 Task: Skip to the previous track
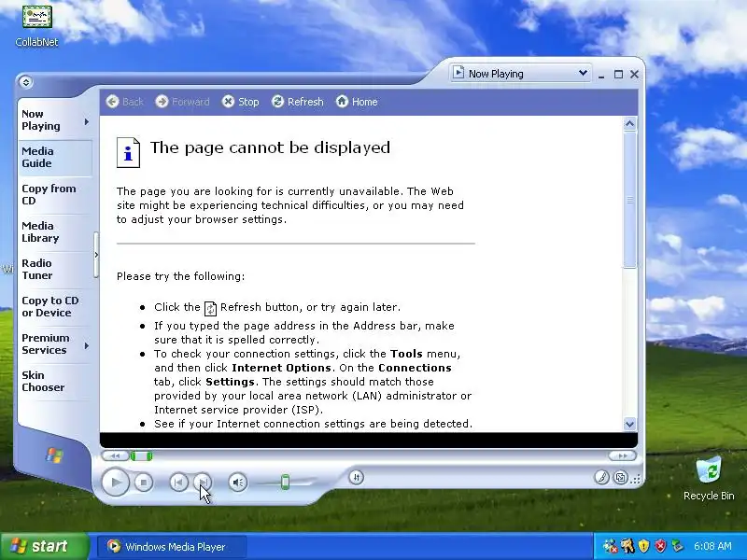[178, 483]
